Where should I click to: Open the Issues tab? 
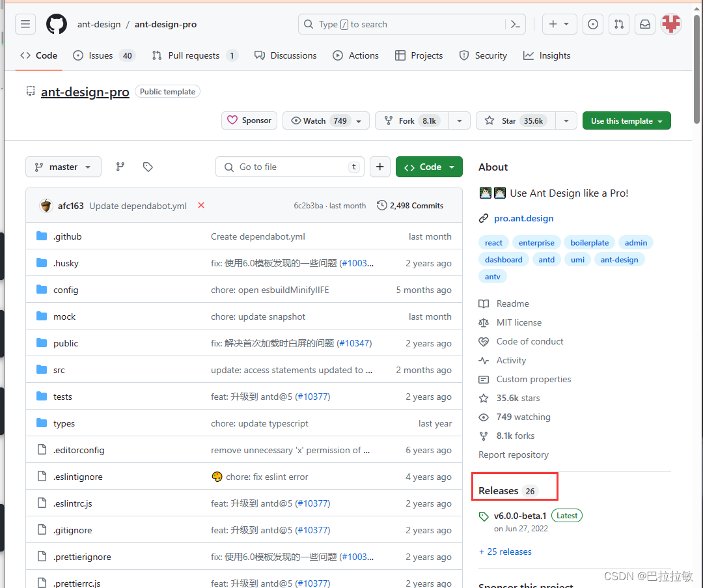[x=104, y=55]
